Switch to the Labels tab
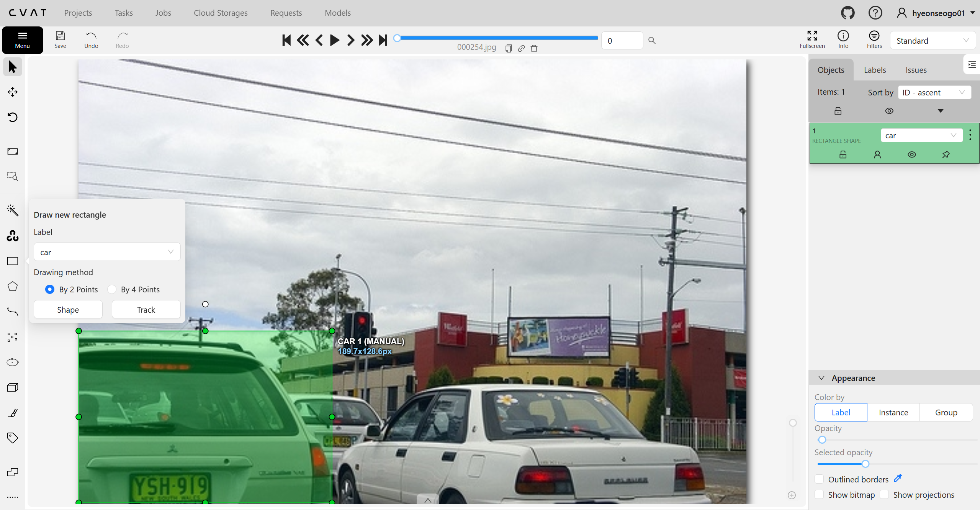 875,70
